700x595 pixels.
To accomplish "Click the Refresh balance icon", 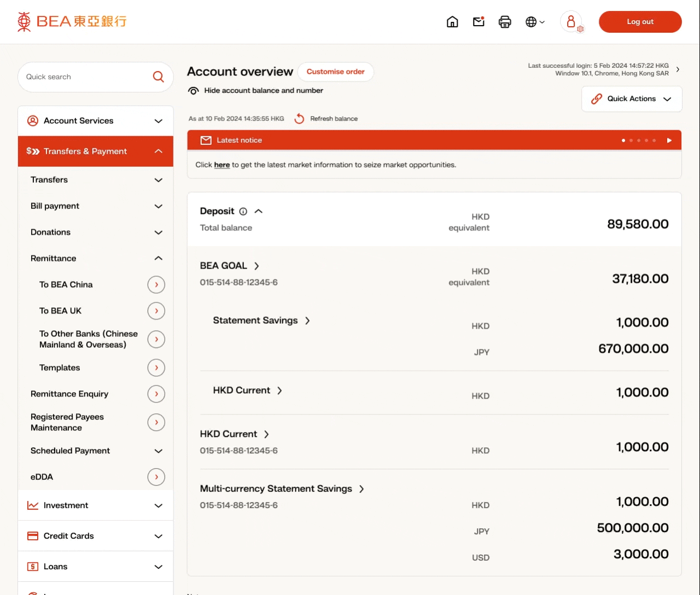I will coord(299,119).
